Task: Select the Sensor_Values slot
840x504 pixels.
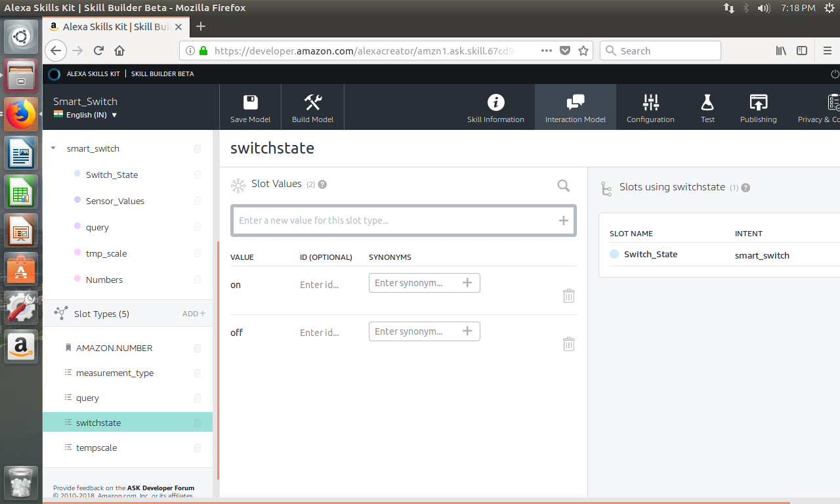Action: [x=115, y=201]
